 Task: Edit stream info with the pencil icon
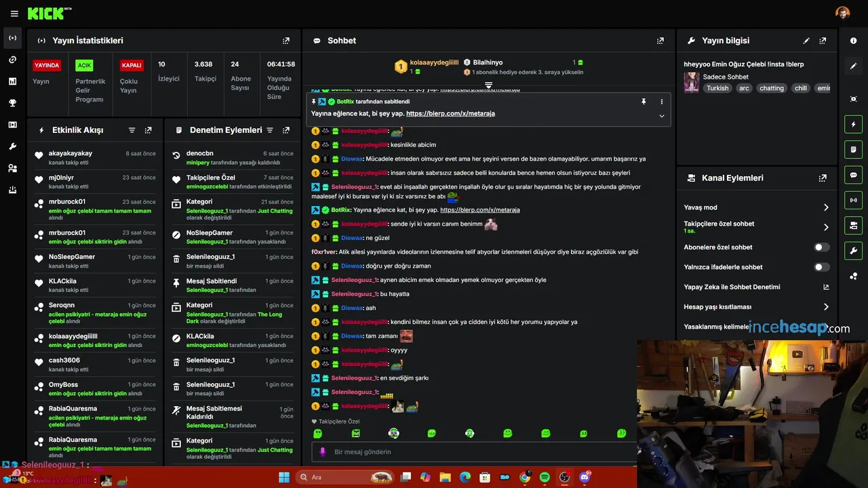806,41
